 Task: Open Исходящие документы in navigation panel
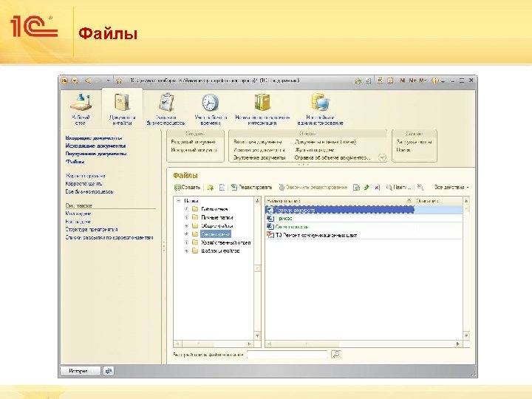(95, 146)
